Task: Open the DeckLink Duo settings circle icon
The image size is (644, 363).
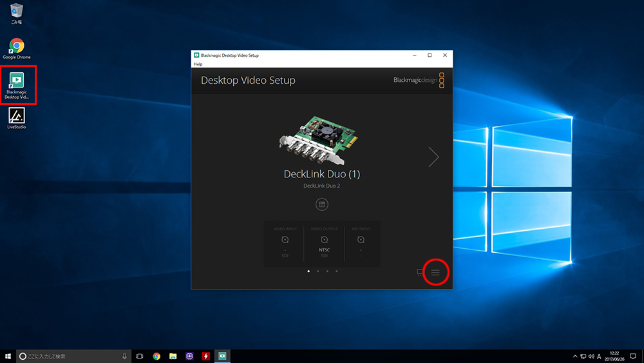Action: [321, 204]
